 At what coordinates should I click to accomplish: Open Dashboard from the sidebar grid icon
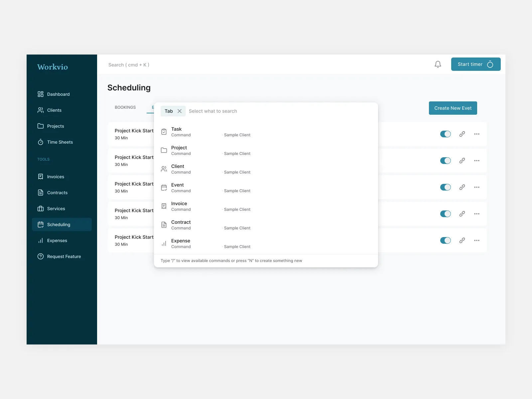pos(41,94)
